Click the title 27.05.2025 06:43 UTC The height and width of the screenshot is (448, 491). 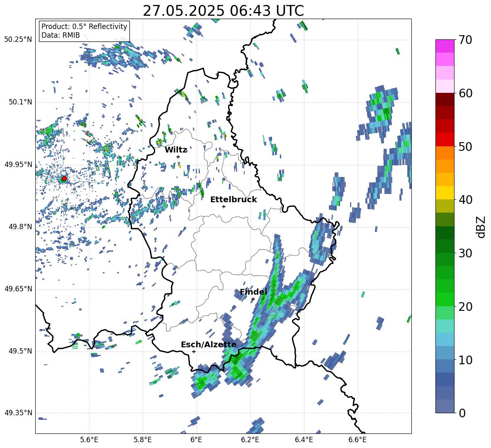pos(223,11)
